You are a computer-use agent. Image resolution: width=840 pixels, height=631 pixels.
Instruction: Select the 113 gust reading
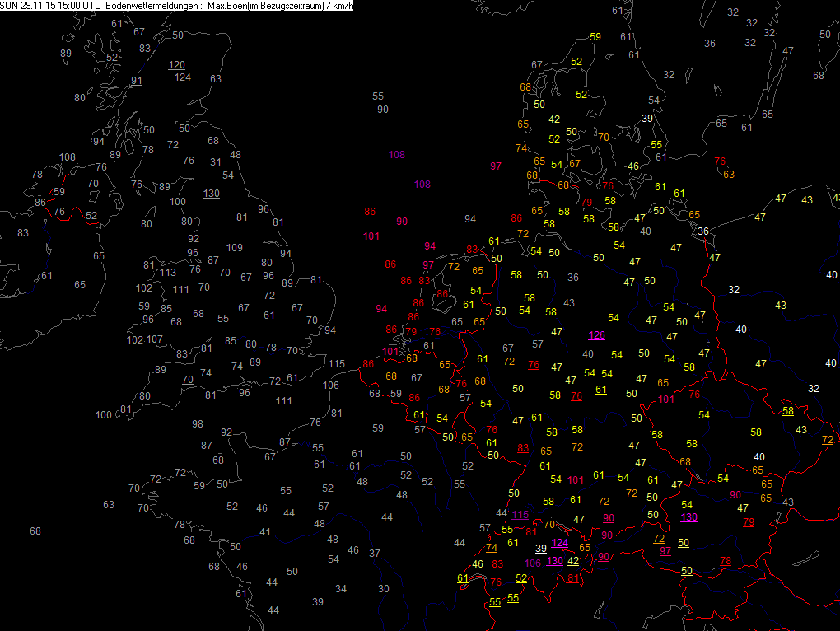click(168, 273)
